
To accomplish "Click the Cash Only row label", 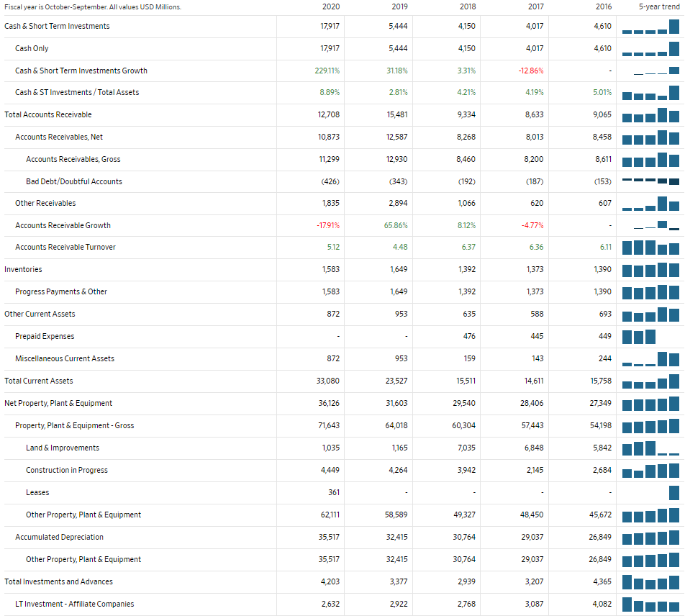I will (32, 48).
